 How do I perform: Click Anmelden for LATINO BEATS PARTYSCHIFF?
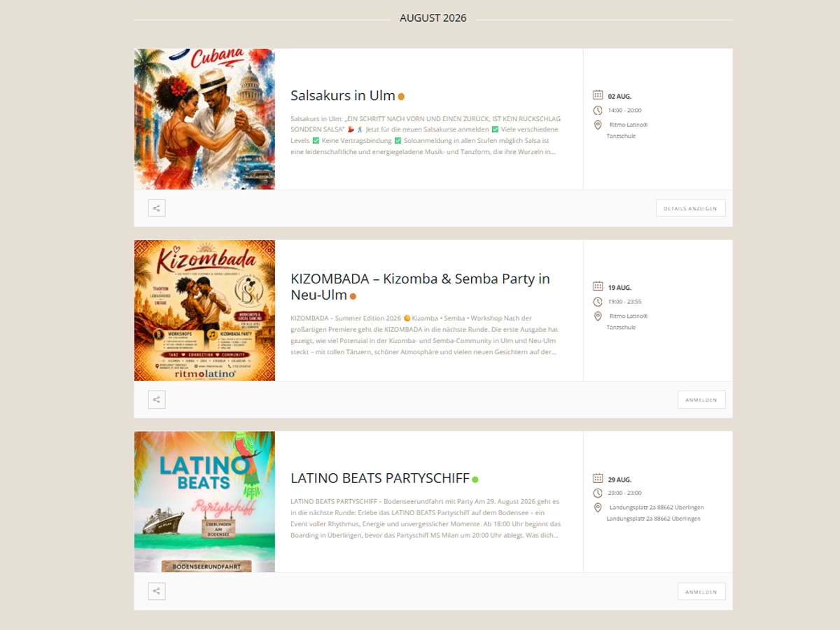pos(701,591)
